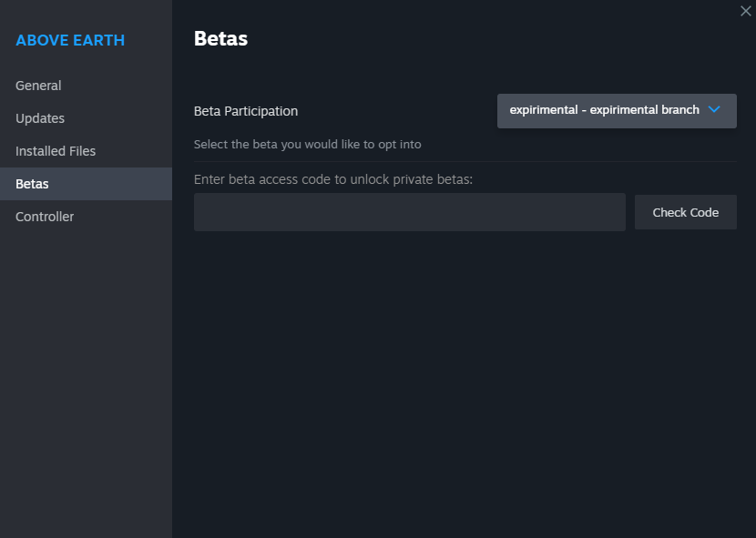Click the Check Code button

coord(685,212)
